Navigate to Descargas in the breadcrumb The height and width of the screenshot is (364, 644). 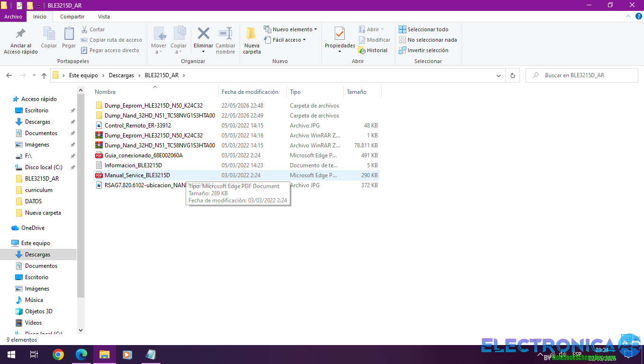122,75
